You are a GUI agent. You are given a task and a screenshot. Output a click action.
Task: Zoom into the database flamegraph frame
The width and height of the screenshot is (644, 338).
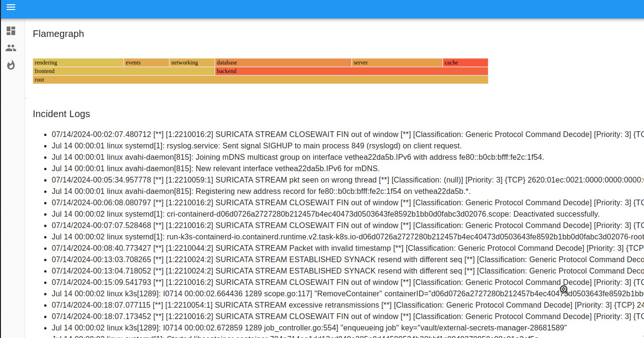pos(282,62)
